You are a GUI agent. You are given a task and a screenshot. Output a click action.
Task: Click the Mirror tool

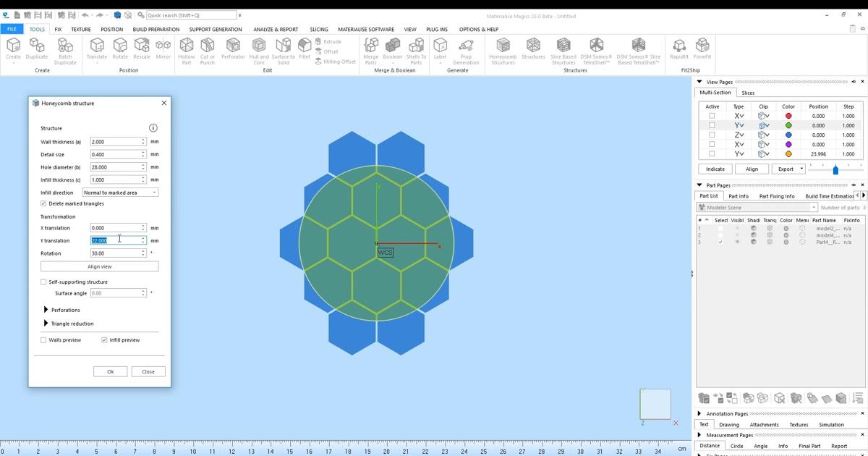(x=164, y=49)
